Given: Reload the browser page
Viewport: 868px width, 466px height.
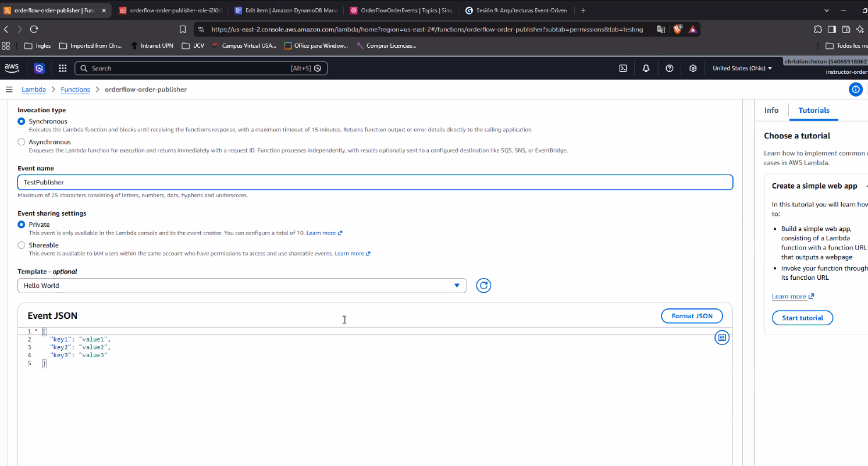Looking at the screenshot, I should click(x=34, y=29).
